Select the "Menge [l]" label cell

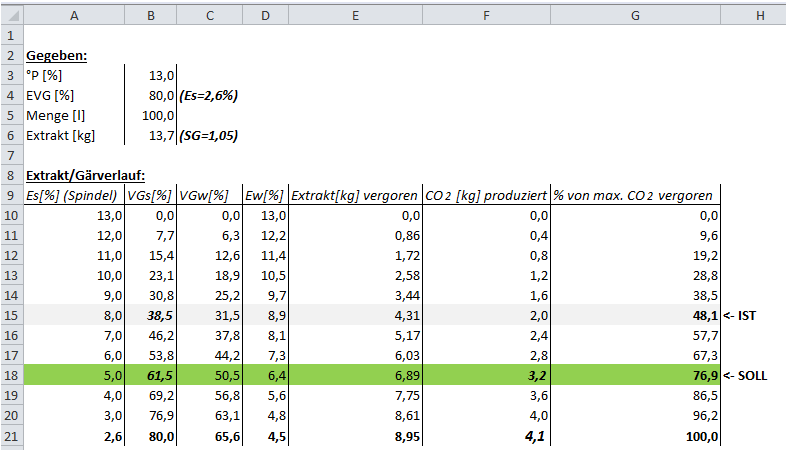(74, 116)
